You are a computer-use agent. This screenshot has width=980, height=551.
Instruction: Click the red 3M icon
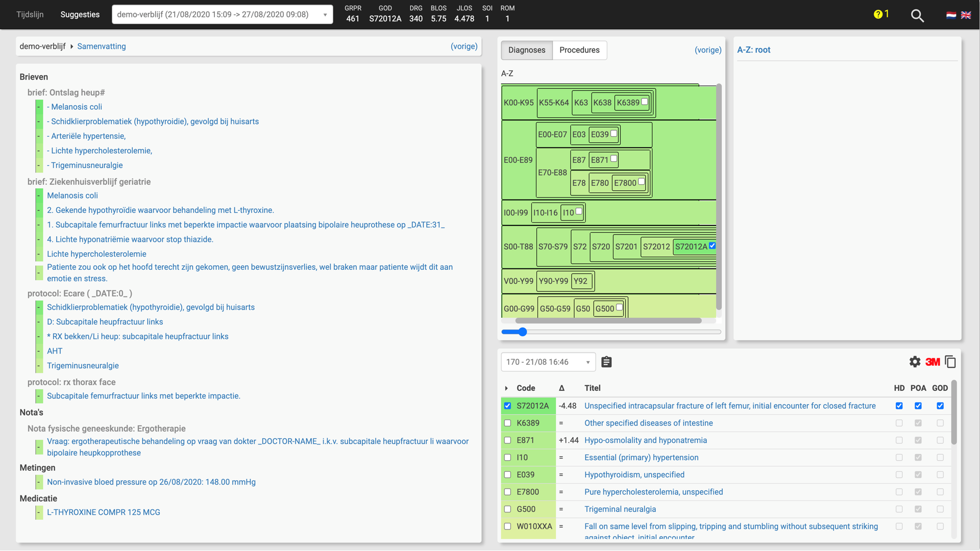tap(933, 362)
